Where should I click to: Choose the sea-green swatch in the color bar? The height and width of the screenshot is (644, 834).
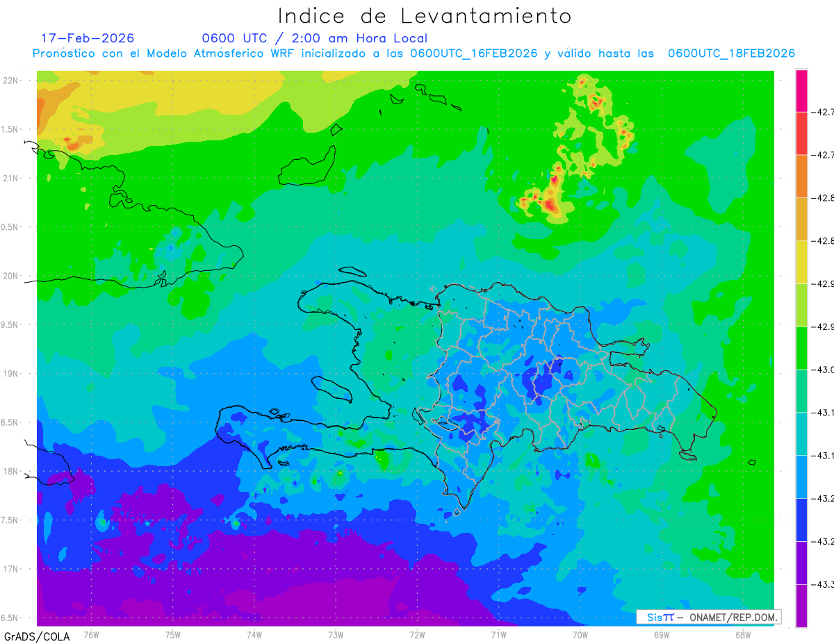coord(801,391)
